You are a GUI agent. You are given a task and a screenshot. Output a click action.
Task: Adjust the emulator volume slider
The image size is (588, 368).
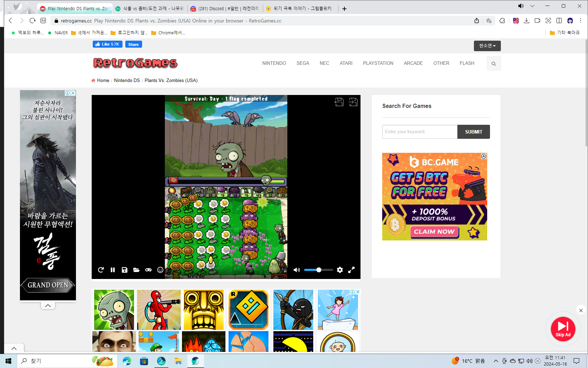coord(318,270)
